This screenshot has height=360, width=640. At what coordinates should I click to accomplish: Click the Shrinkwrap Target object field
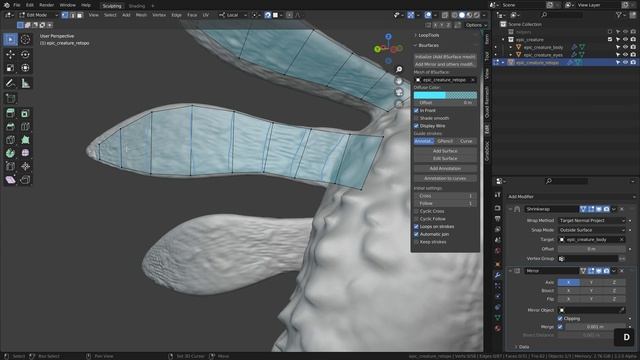591,240
